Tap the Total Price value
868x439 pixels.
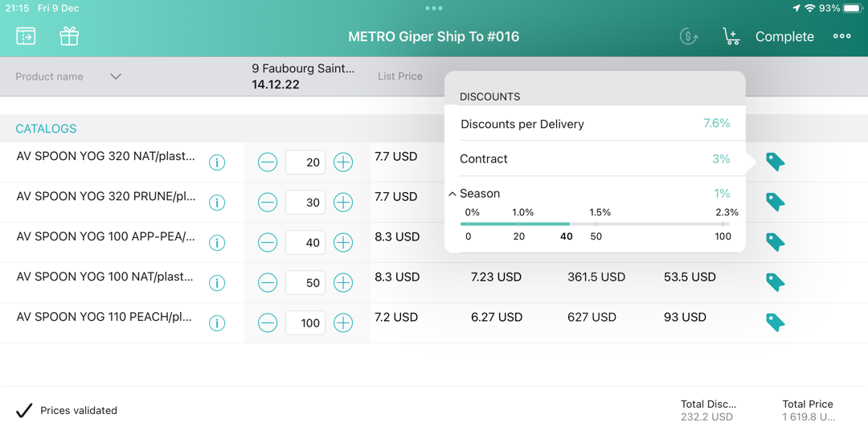point(809,416)
